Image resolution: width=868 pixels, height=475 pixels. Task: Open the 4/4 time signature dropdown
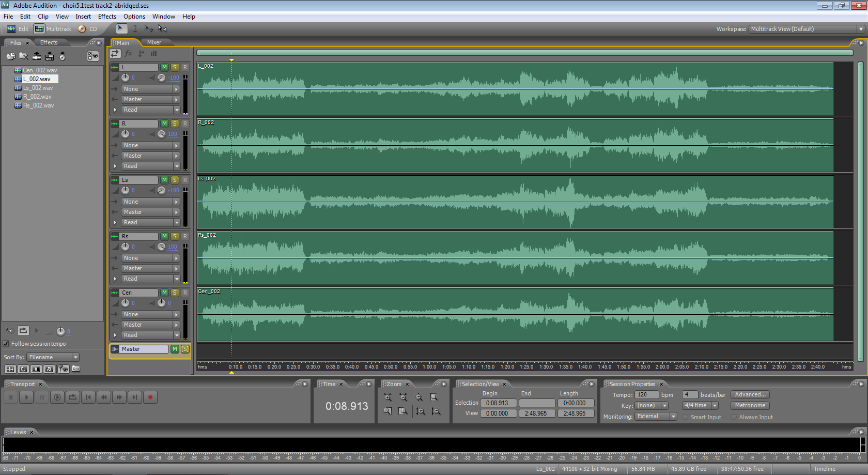pos(715,405)
